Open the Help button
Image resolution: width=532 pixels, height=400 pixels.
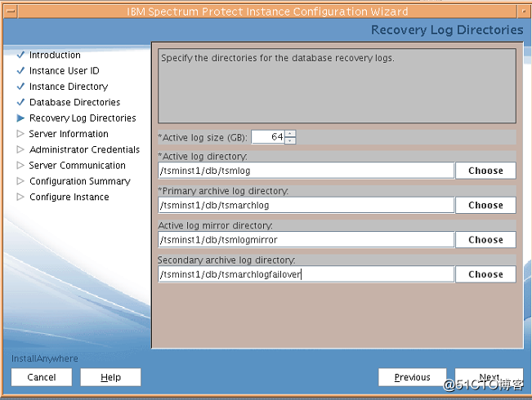pos(110,377)
